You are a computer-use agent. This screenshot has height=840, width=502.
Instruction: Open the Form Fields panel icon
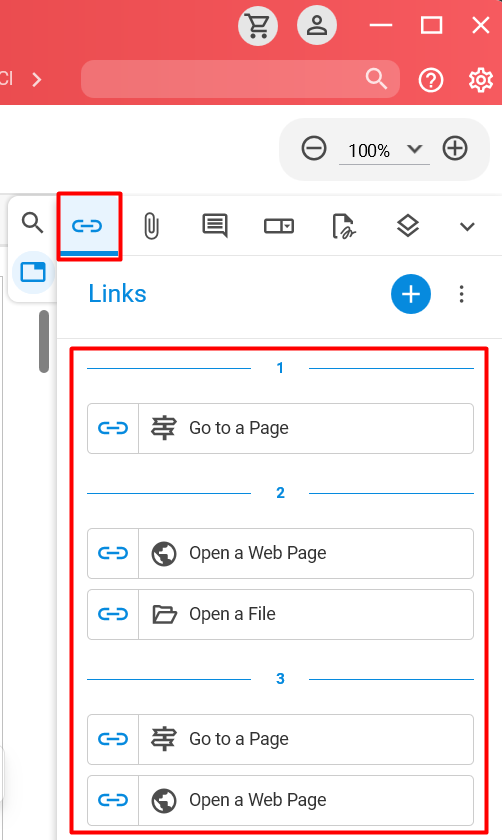[279, 226]
